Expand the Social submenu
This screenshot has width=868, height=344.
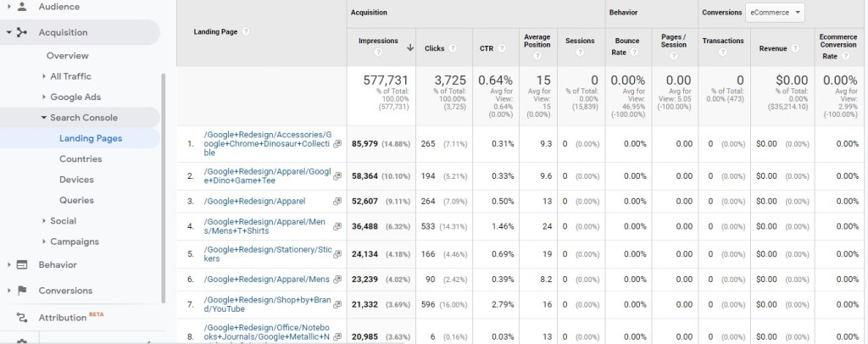click(44, 220)
